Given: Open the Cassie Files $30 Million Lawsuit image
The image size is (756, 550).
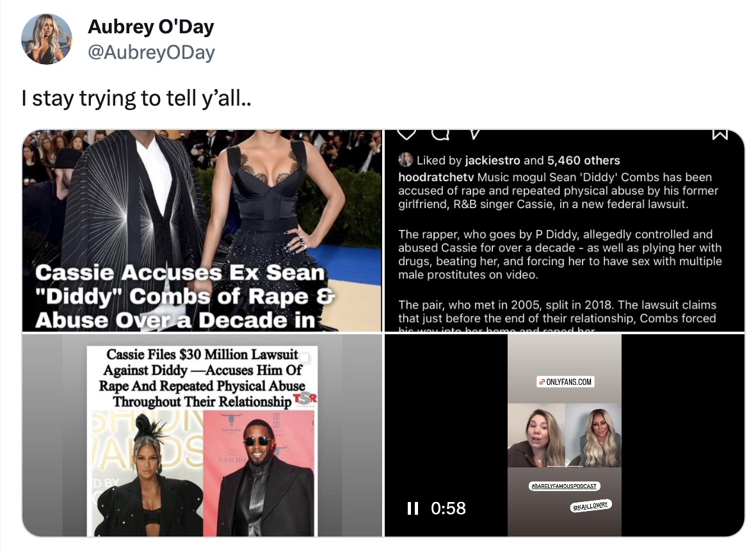Looking at the screenshot, I should coord(202,435).
